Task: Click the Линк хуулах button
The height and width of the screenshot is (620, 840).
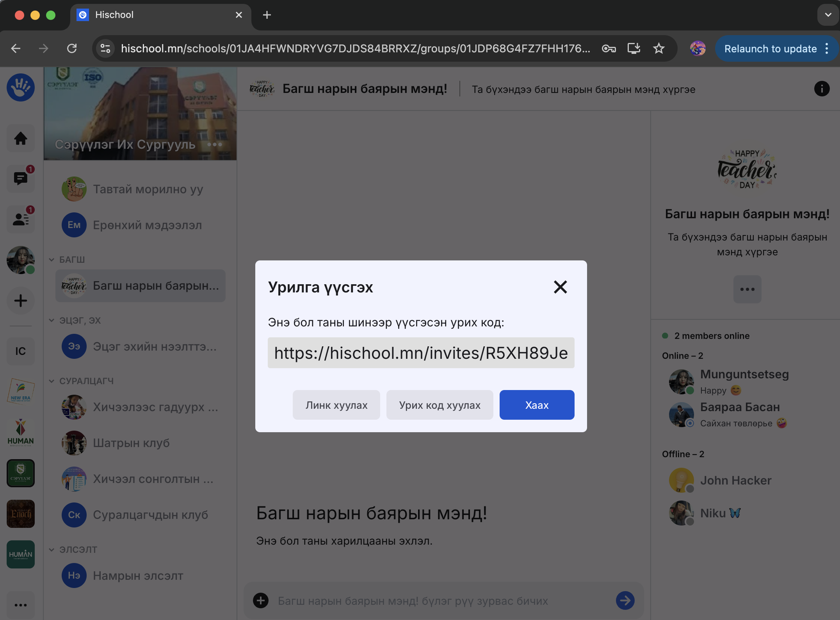Action: pyautogui.click(x=336, y=405)
